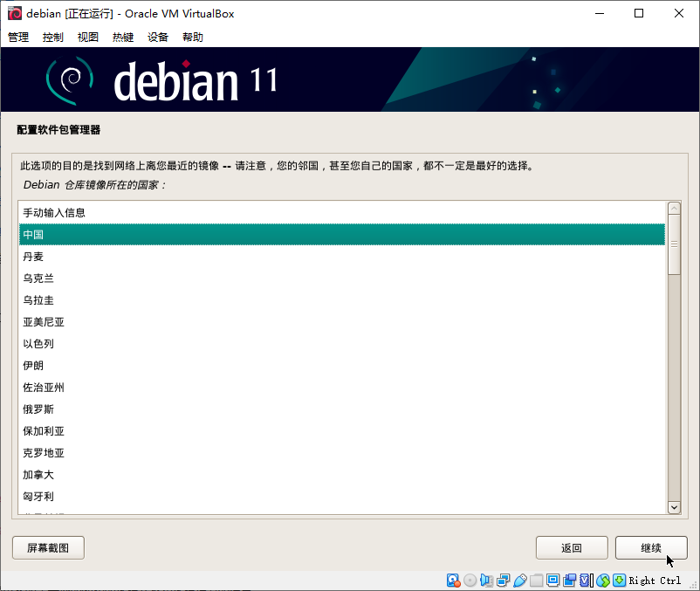
Task: Select 克罗地亚 in the country list
Action: pyautogui.click(x=342, y=453)
